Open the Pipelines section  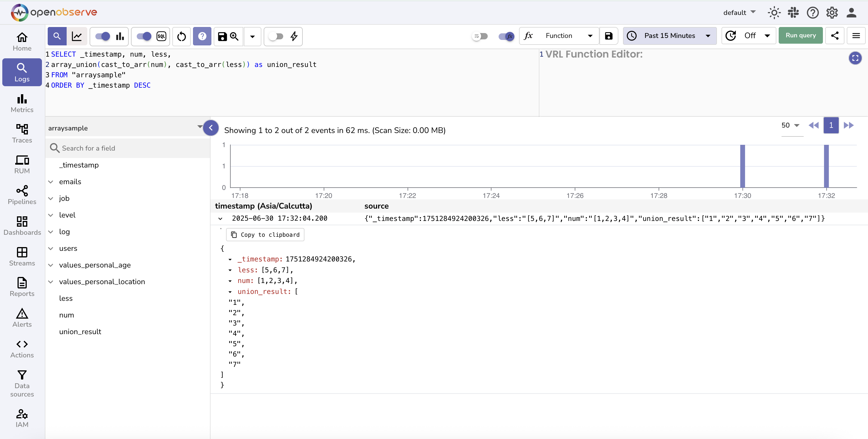click(22, 195)
